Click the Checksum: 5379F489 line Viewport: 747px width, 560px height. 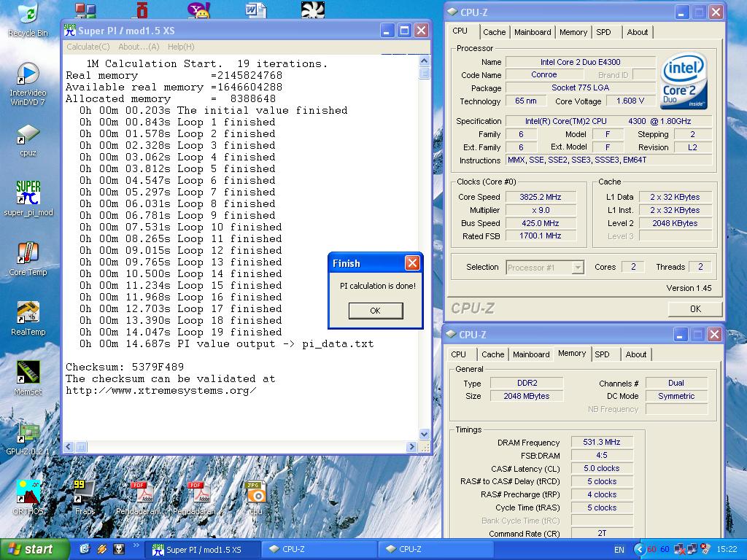[x=125, y=367]
